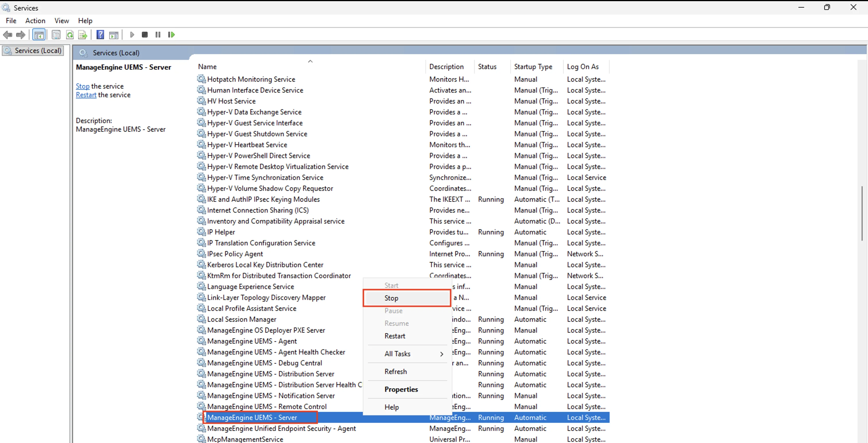The width and height of the screenshot is (868, 443).
Task: Click the Start Service play icon
Action: click(x=132, y=34)
